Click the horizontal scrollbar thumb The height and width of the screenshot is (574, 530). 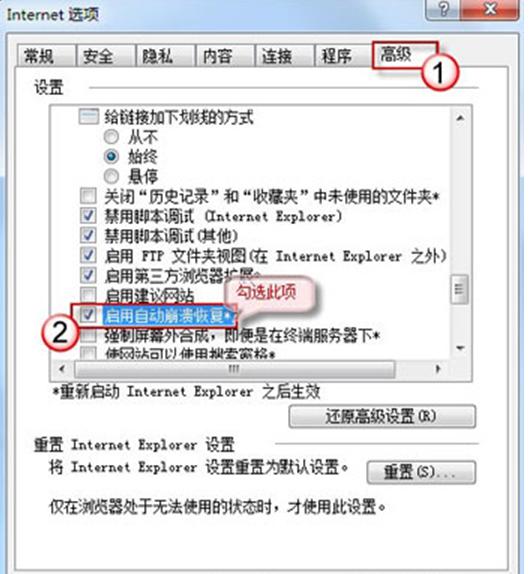234,369
